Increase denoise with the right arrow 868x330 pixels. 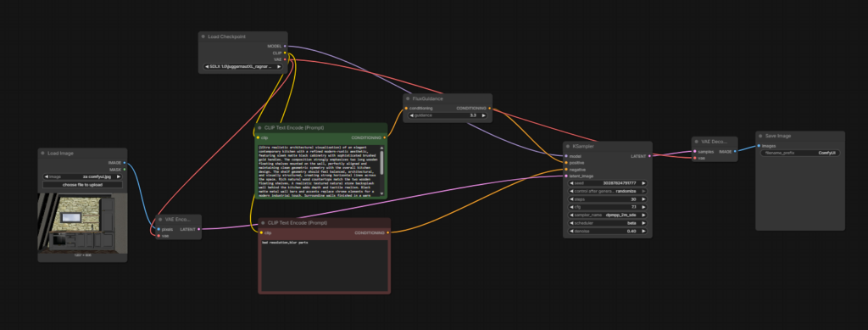643,231
